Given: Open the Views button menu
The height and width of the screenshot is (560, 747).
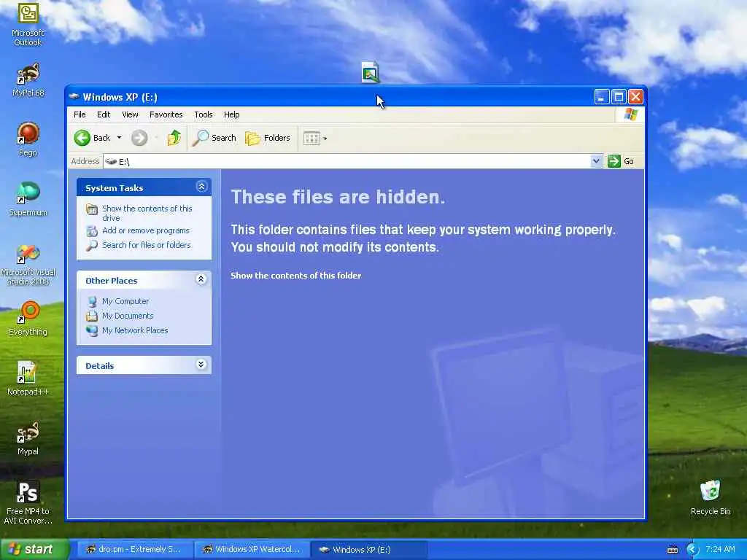Looking at the screenshot, I should (315, 139).
